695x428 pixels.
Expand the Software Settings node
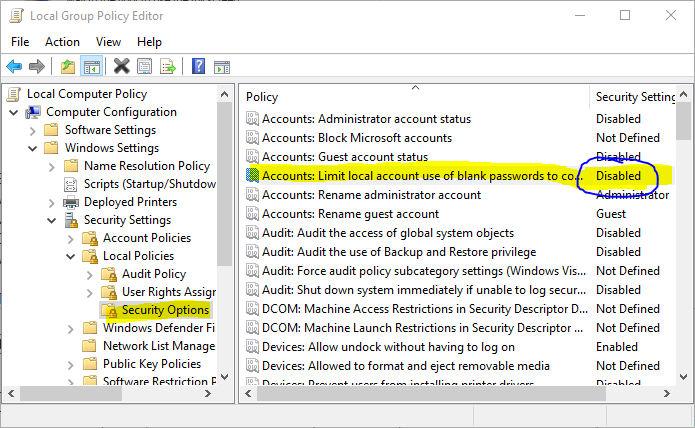click(x=32, y=131)
